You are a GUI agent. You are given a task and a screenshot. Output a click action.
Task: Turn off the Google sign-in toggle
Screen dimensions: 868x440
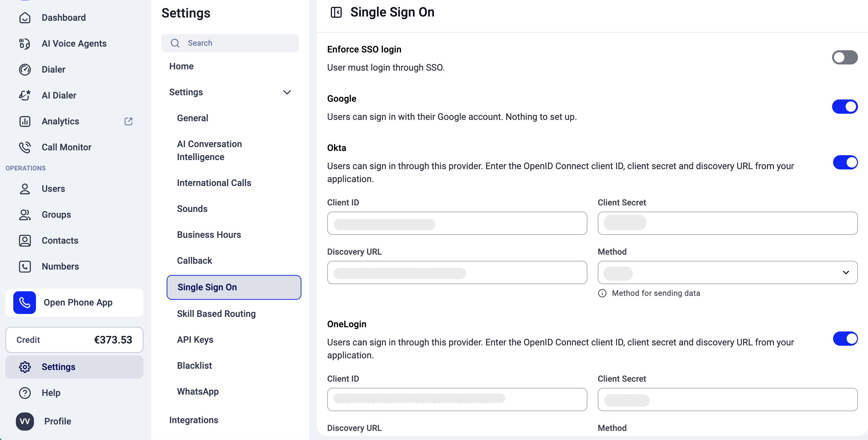point(844,107)
